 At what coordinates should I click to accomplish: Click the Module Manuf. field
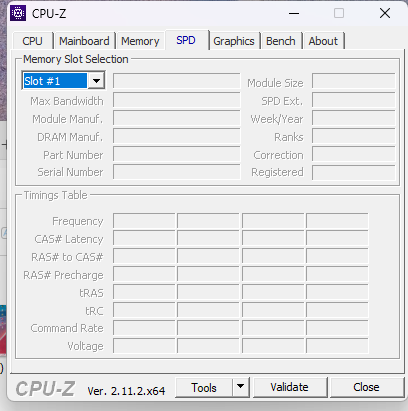tap(176, 118)
